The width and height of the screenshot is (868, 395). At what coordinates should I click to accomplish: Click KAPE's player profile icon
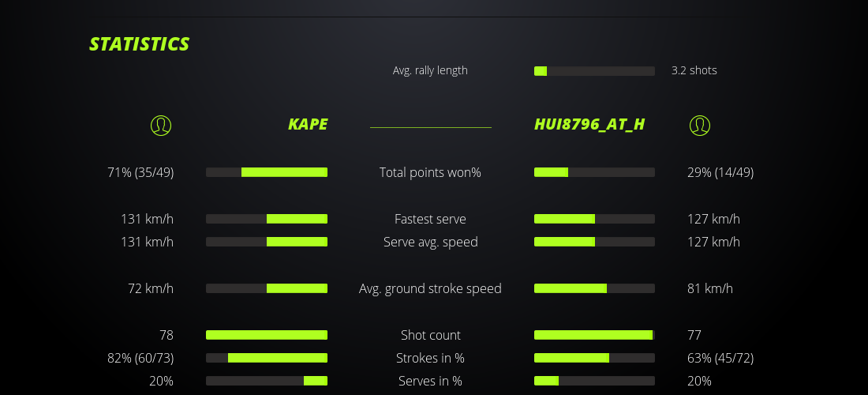160,125
